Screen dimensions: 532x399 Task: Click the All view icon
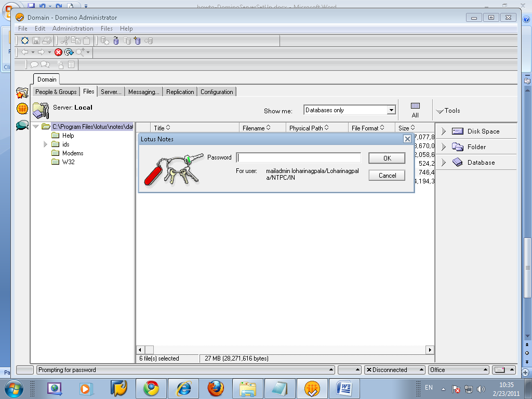tap(415, 110)
